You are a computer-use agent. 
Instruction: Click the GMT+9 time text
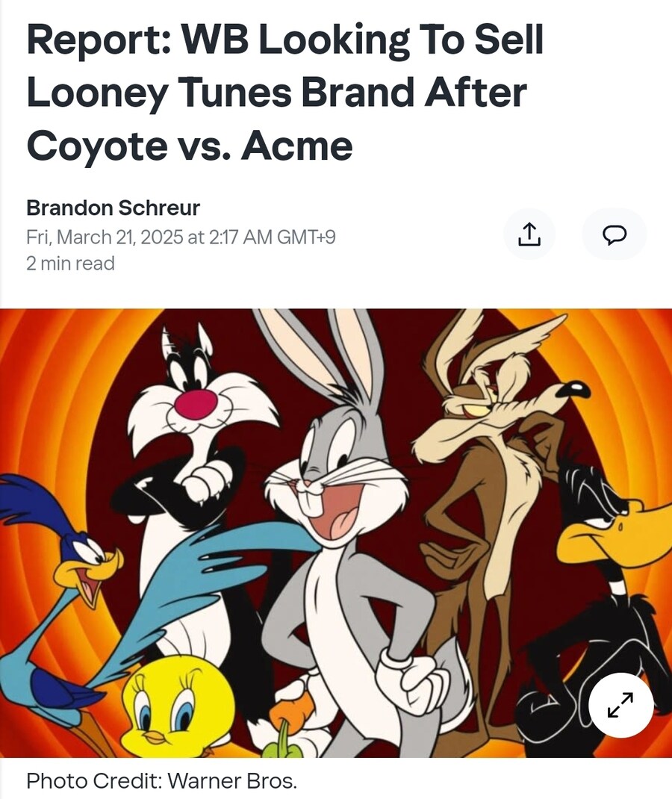click(x=305, y=237)
